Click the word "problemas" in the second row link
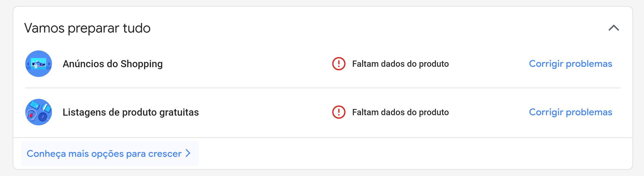The image size is (644, 176). [589, 112]
